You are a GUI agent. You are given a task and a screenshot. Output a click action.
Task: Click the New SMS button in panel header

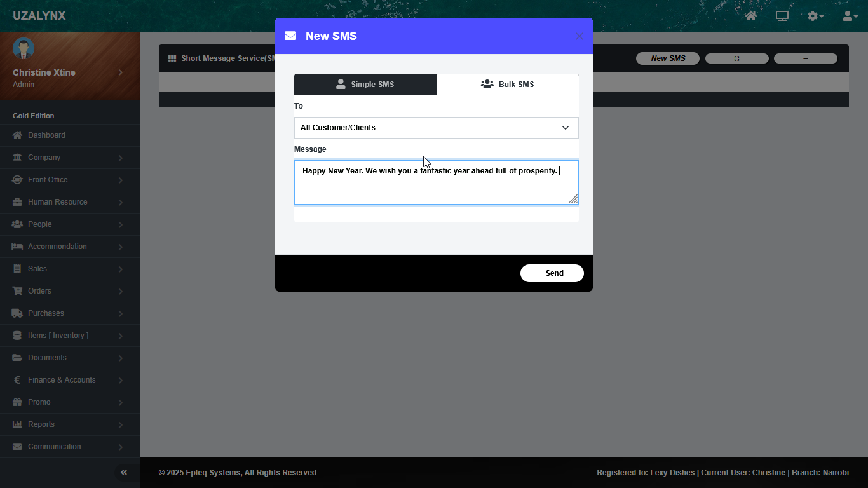click(668, 58)
